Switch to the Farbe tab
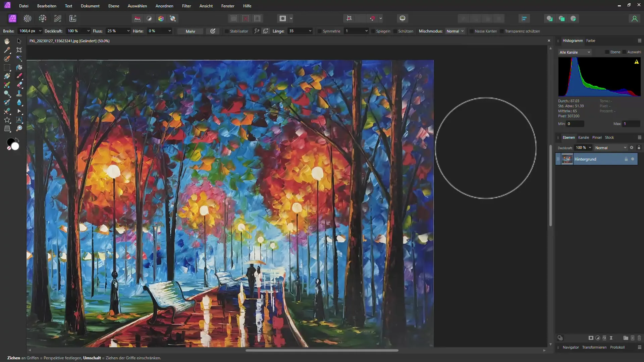644x362 pixels. point(591,41)
